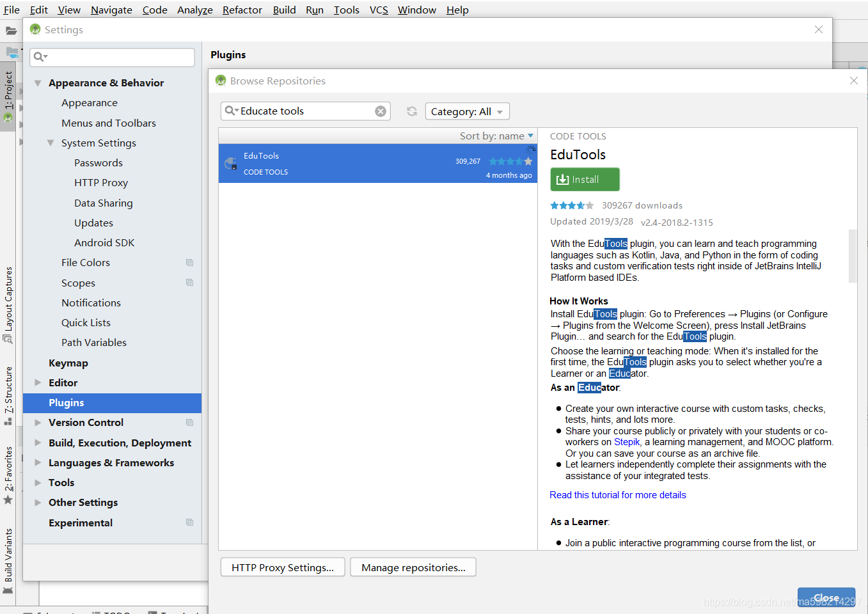Select Updates settings page
The height and width of the screenshot is (614, 868).
pyautogui.click(x=93, y=223)
